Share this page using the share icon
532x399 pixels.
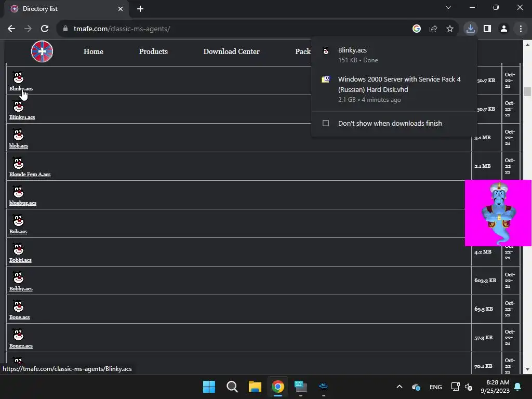click(x=433, y=29)
